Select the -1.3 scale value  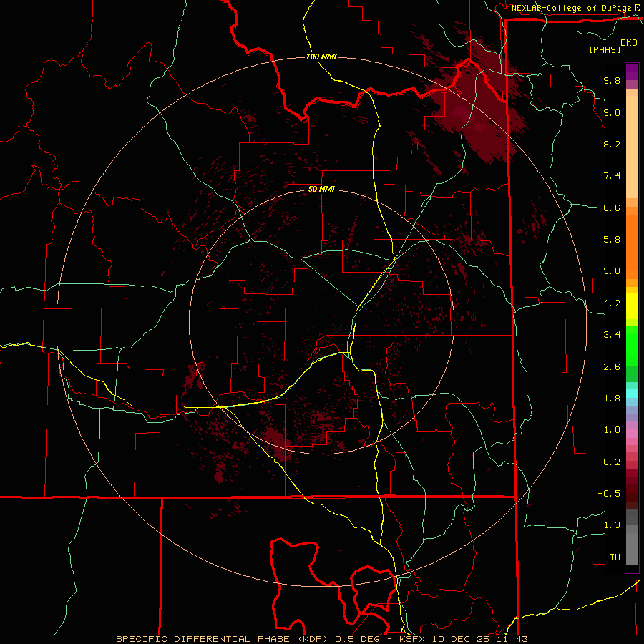(610, 525)
